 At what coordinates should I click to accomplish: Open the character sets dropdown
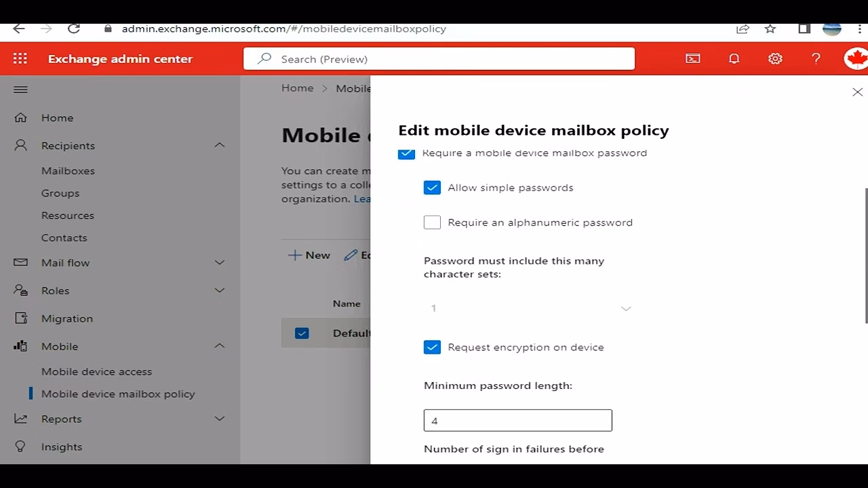point(529,308)
